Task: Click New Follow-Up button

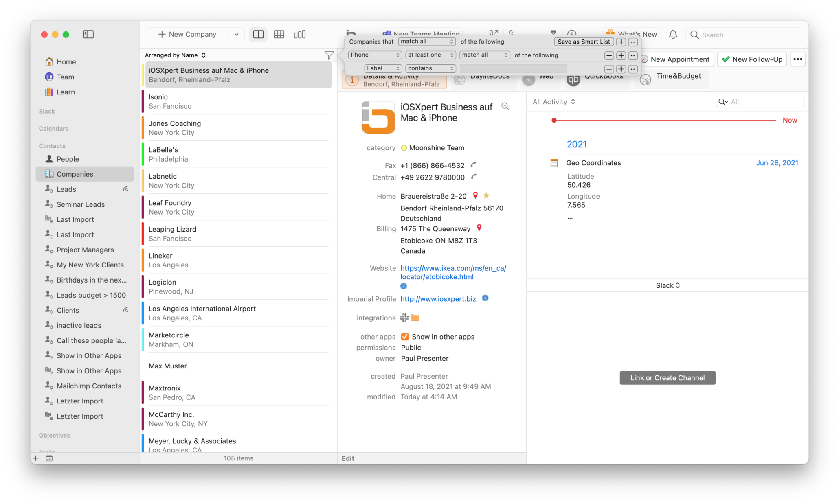Action: pos(752,59)
